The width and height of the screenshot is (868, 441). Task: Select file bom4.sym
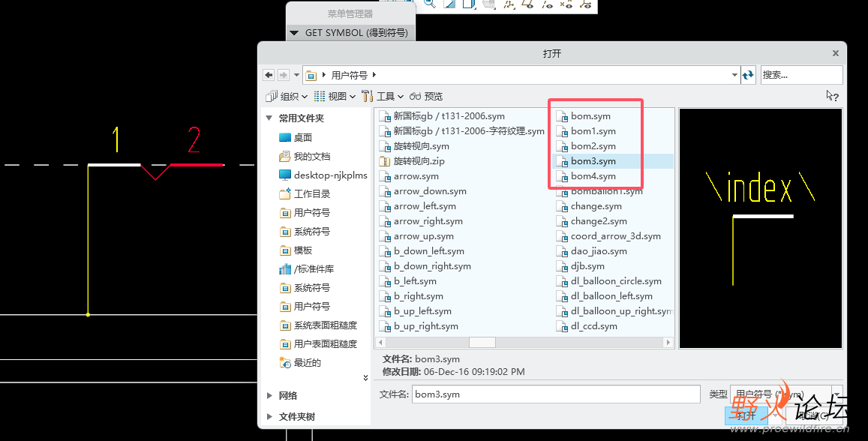587,176
